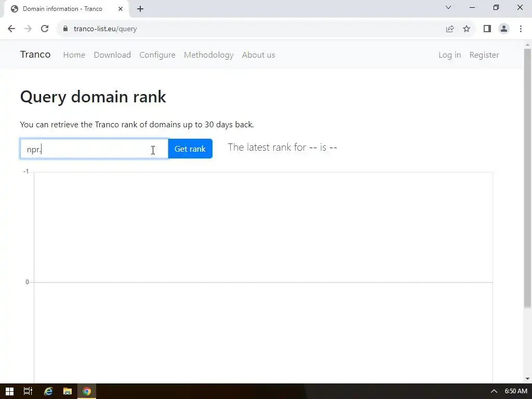Open the Methodology navigation link

click(209, 55)
